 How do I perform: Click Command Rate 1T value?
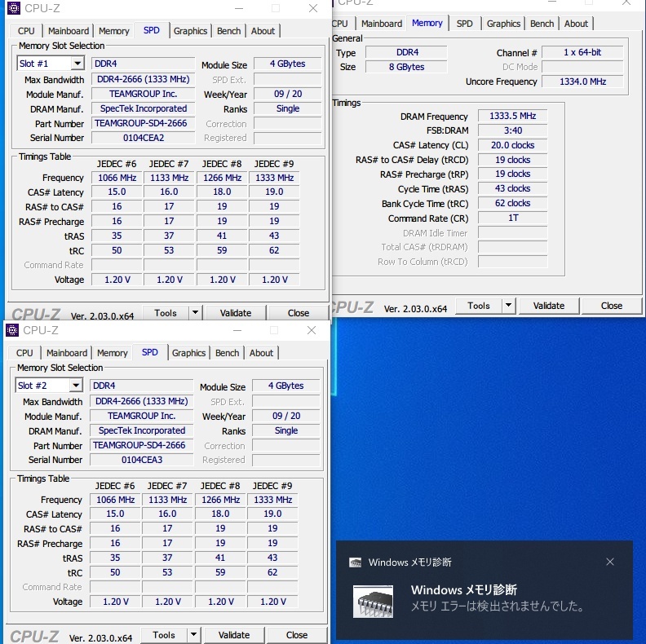512,218
